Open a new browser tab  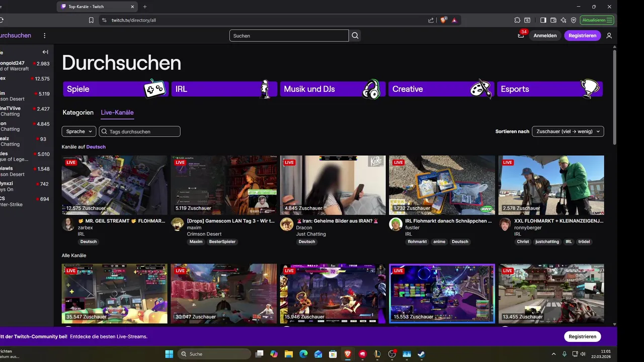point(145,7)
